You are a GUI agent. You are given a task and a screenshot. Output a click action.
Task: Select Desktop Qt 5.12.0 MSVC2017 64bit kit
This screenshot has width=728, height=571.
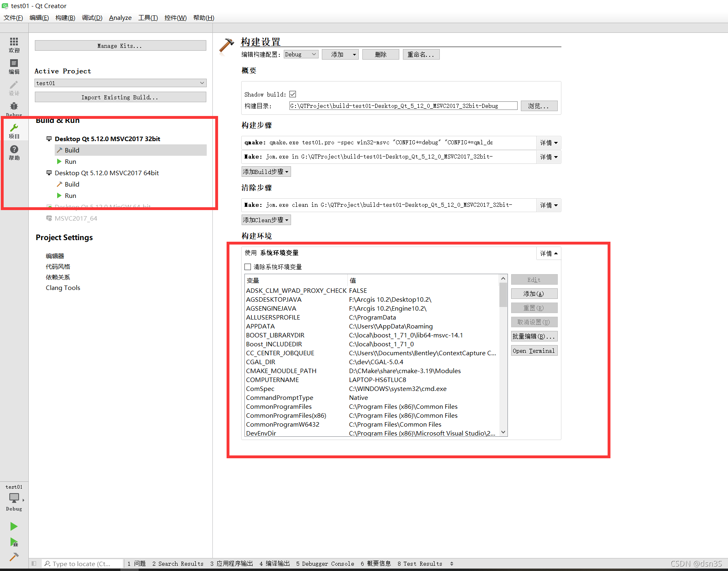coord(107,173)
